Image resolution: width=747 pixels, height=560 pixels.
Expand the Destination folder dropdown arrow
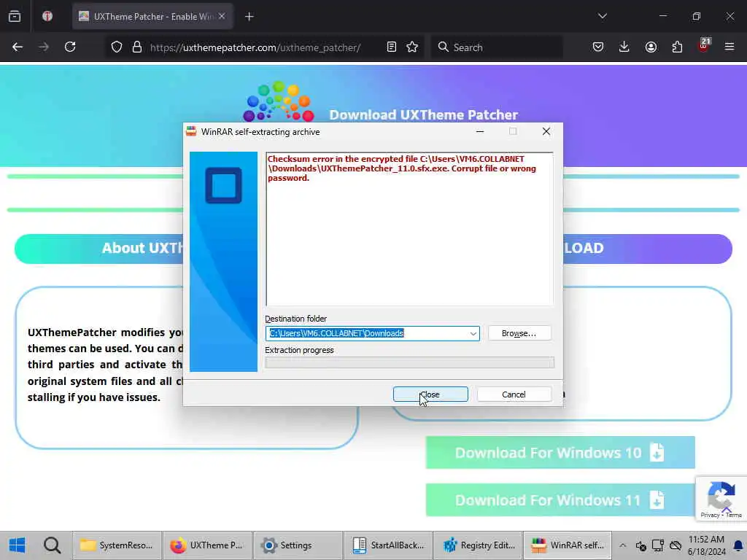click(x=473, y=333)
